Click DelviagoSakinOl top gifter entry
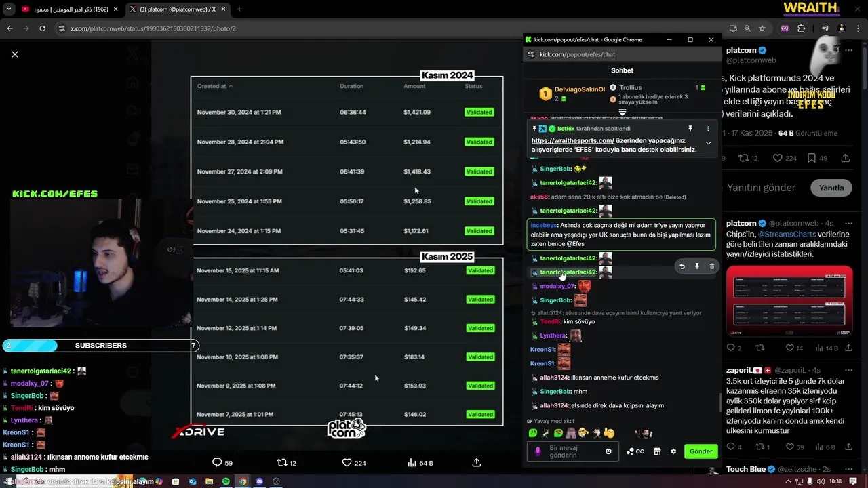This screenshot has width=868, height=488. tap(572, 94)
